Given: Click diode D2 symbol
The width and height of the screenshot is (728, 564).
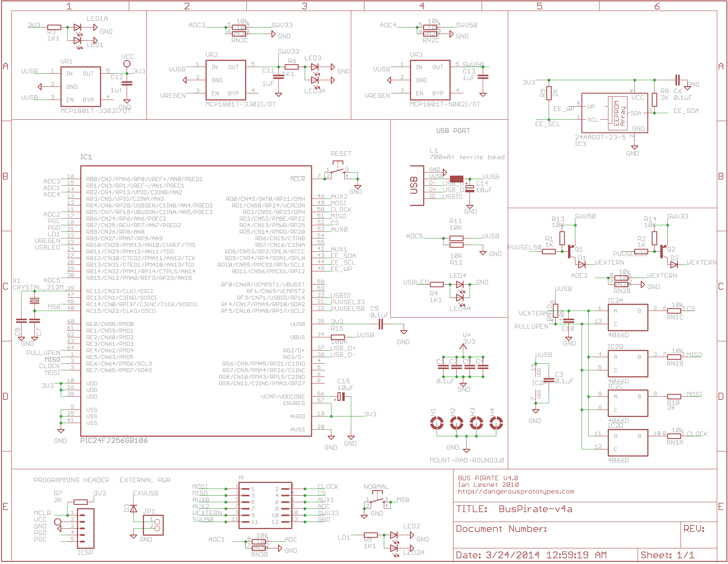Looking at the screenshot, I should (674, 265).
